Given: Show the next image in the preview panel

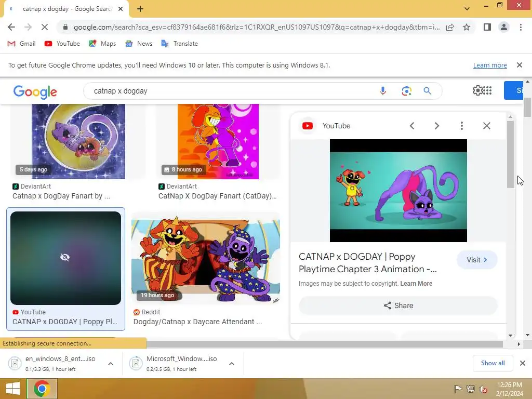Looking at the screenshot, I should pyautogui.click(x=436, y=126).
